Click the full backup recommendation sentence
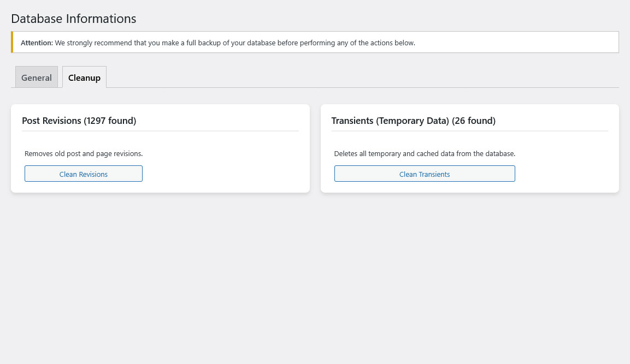The width and height of the screenshot is (630, 364). coord(235,43)
